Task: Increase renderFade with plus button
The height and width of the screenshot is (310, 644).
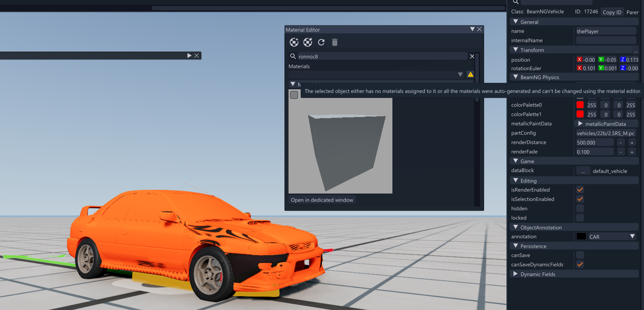Action: tap(632, 152)
